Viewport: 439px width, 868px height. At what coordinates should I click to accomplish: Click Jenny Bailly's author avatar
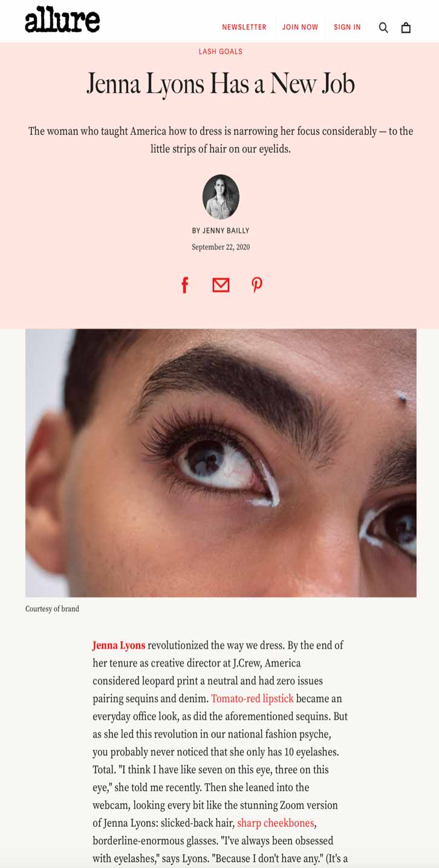click(x=221, y=197)
